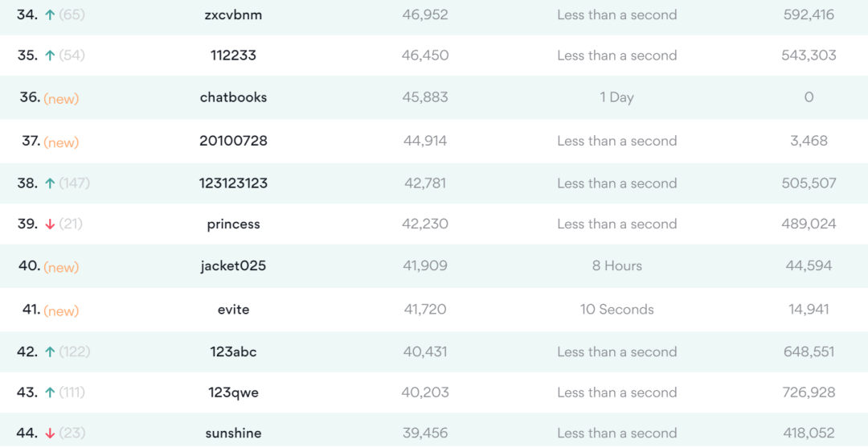Screen dimensions: 868x448
Task: Click the green up arrow beside rank 34
Action: coord(50,15)
